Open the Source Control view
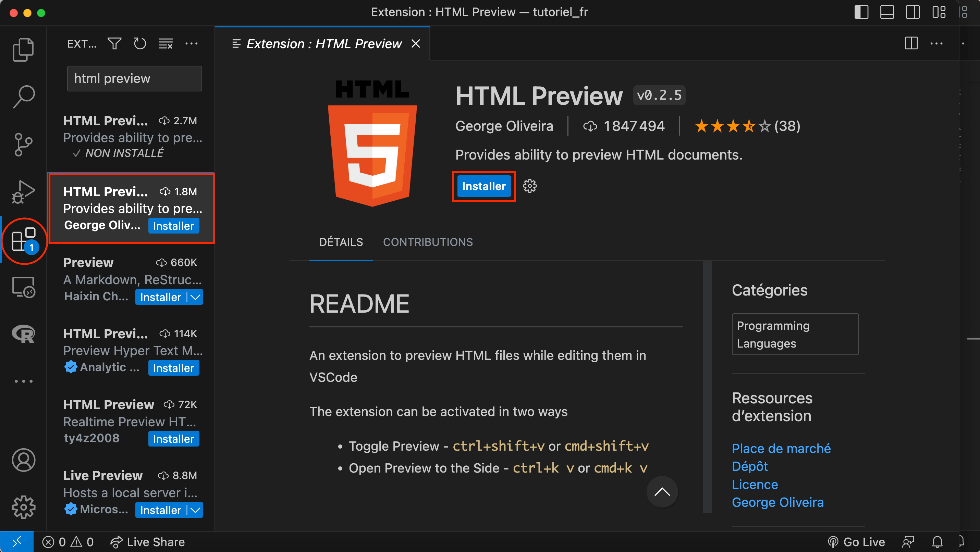The width and height of the screenshot is (980, 552). tap(24, 145)
